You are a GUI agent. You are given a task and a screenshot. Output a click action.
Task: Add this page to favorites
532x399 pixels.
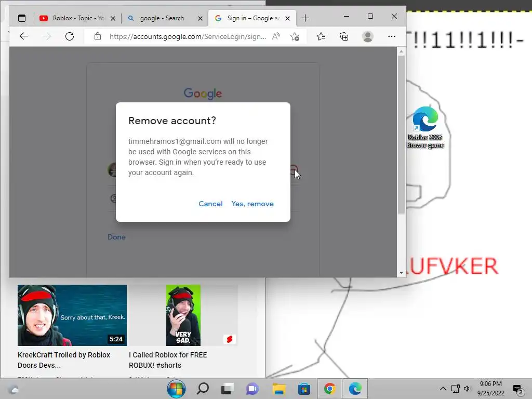click(295, 36)
